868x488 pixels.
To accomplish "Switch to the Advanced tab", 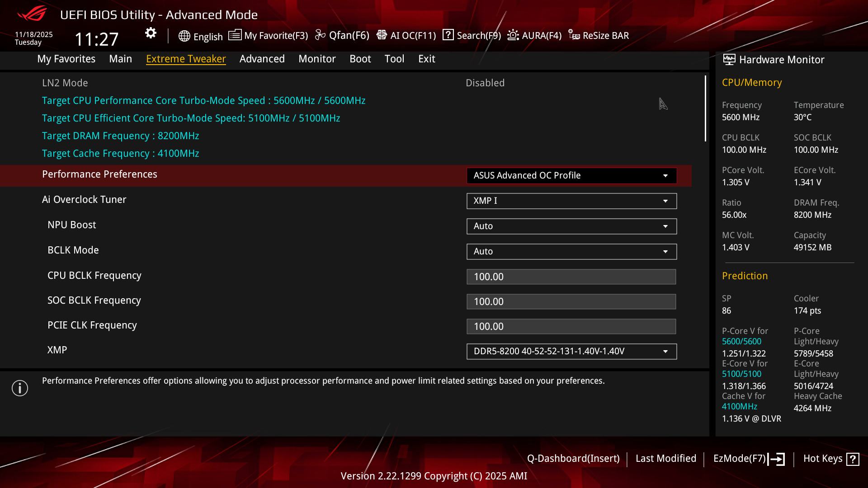I will (262, 59).
